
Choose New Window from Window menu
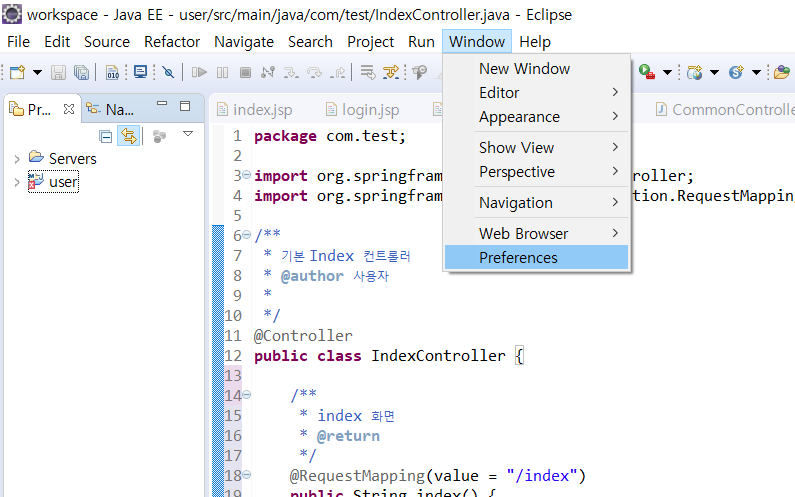click(x=536, y=68)
